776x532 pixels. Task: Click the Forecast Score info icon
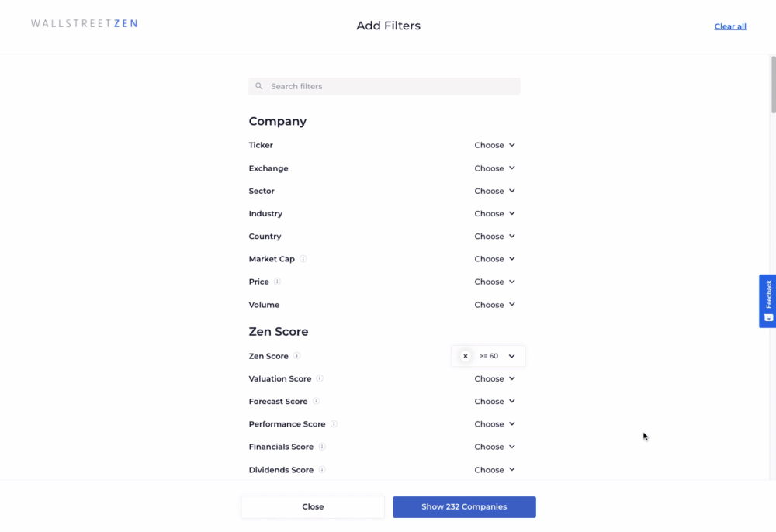pos(316,401)
